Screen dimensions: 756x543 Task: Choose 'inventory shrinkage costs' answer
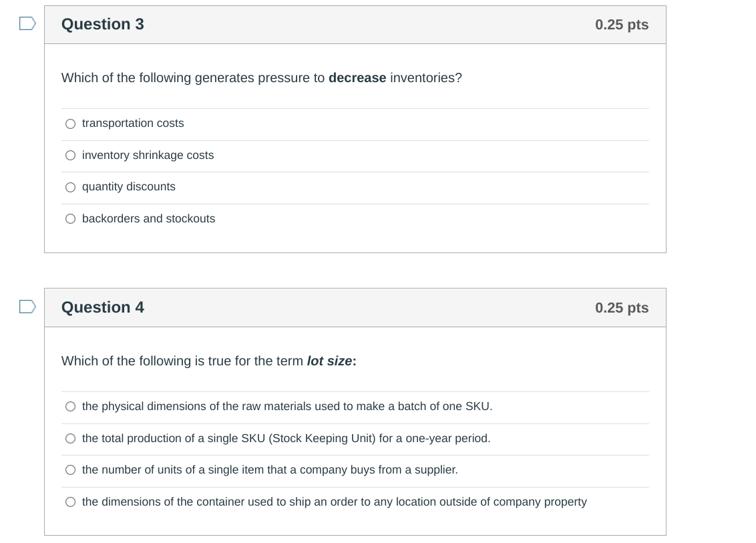tap(70, 155)
